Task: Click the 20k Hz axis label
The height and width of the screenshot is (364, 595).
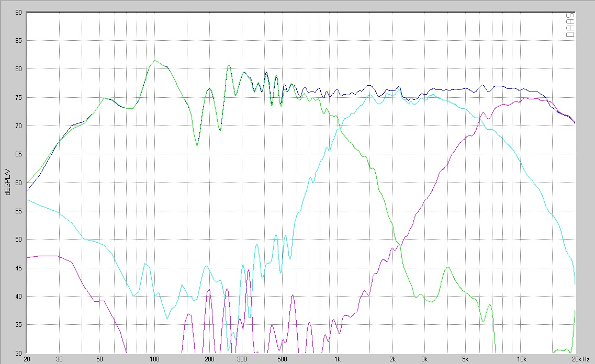Action: (580, 359)
